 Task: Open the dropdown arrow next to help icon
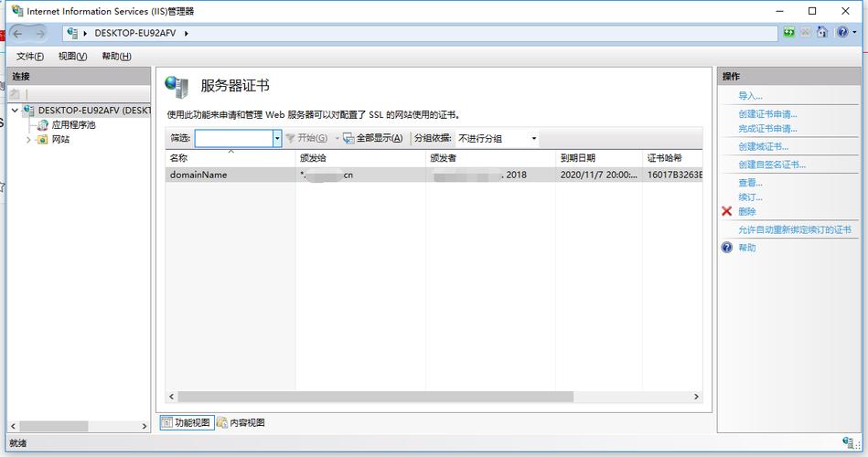[854, 33]
